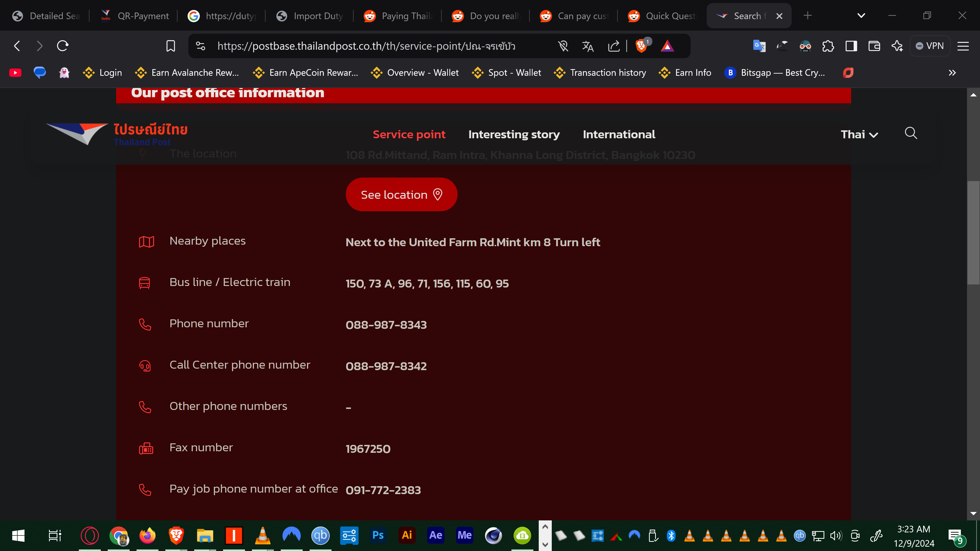Share this page icon
This screenshot has width=980, height=551.
[x=614, y=46]
